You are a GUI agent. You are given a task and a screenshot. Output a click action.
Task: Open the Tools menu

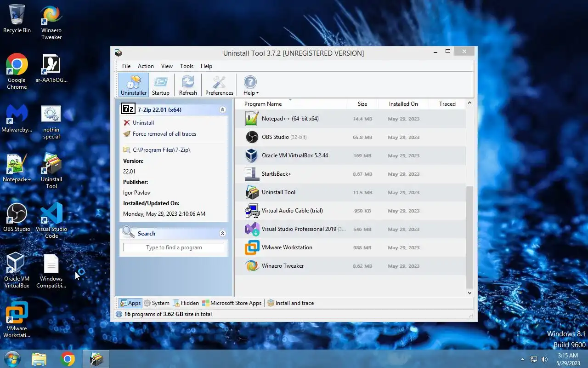[x=187, y=66]
